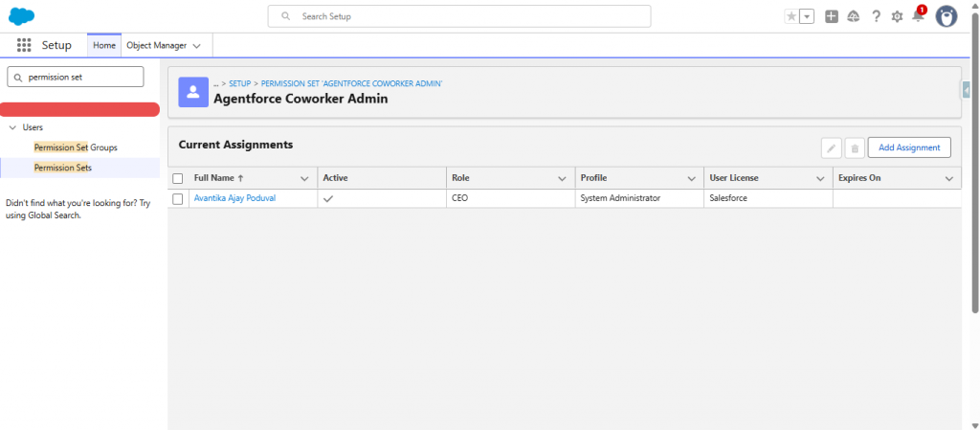
Task: Open the Setup gear icon
Action: (x=897, y=17)
